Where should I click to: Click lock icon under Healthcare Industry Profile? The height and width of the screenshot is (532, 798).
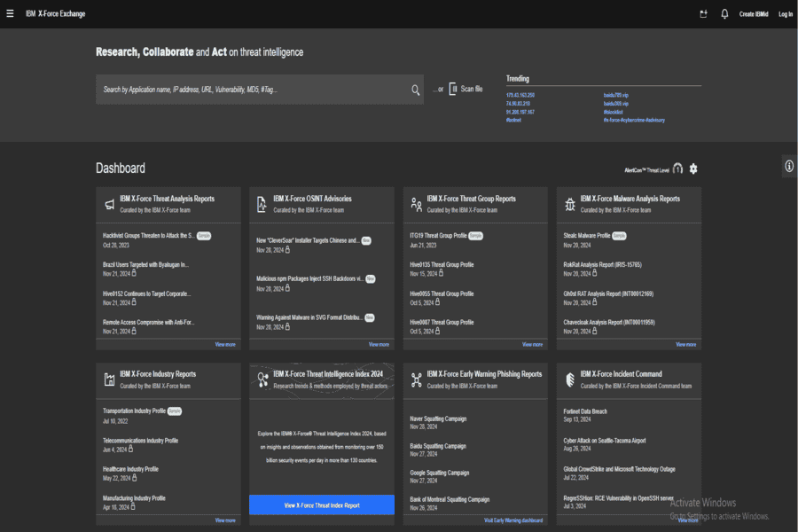134,478
